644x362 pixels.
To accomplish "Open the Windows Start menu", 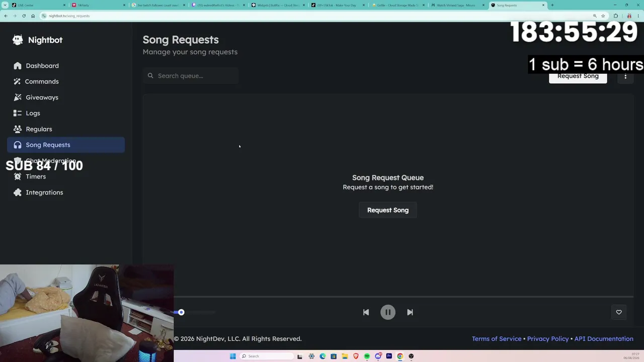I will coord(232,356).
